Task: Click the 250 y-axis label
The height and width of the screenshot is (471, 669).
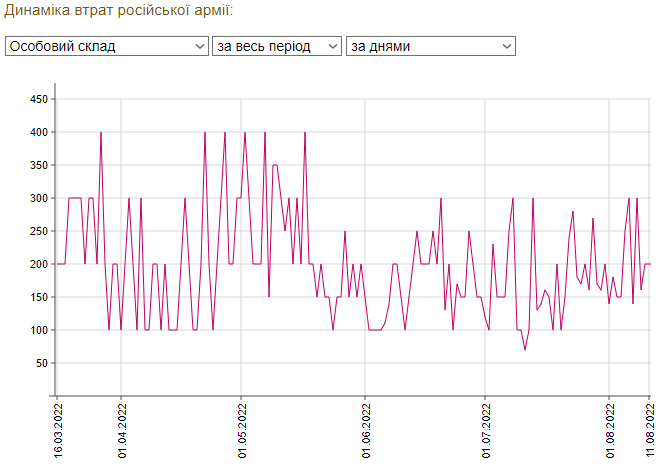Action: pos(39,231)
